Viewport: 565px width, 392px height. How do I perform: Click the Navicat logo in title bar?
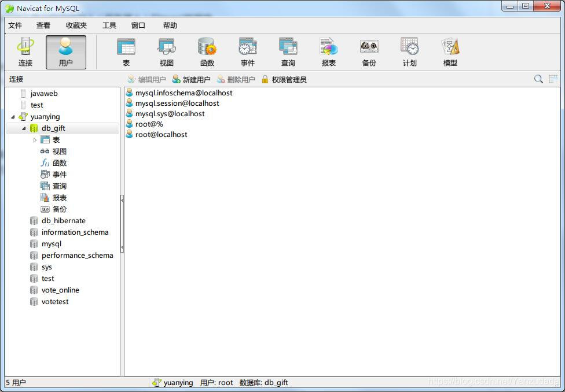(10, 8)
